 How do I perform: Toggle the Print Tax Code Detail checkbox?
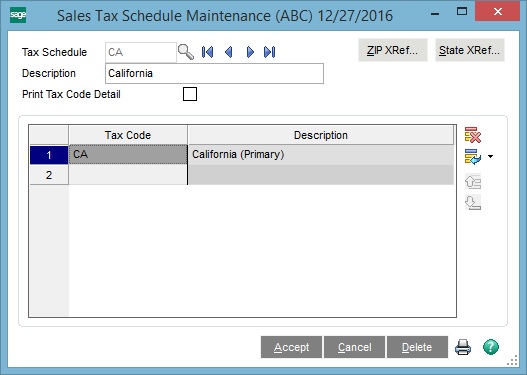[190, 94]
